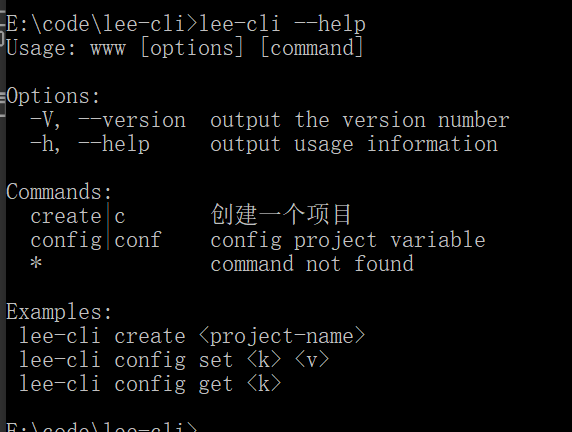
Task: Click 'lee-cli config set <k> <v>' example
Action: click(x=174, y=360)
